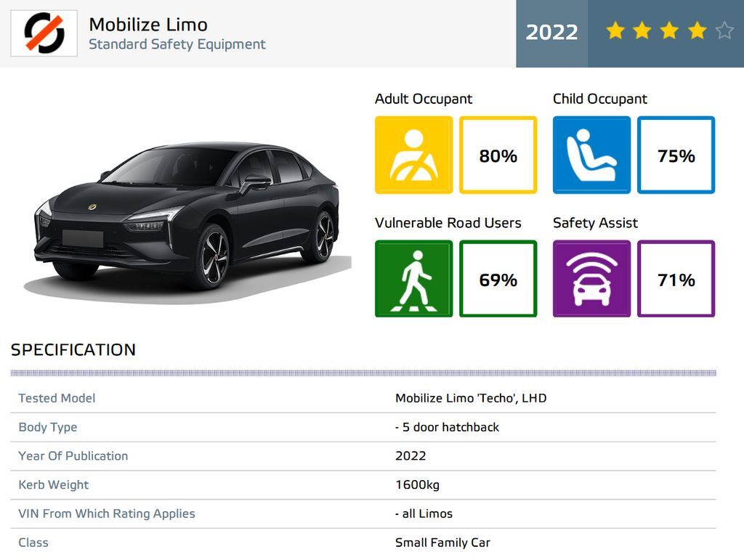Click the 2022 year badge in header

click(551, 33)
